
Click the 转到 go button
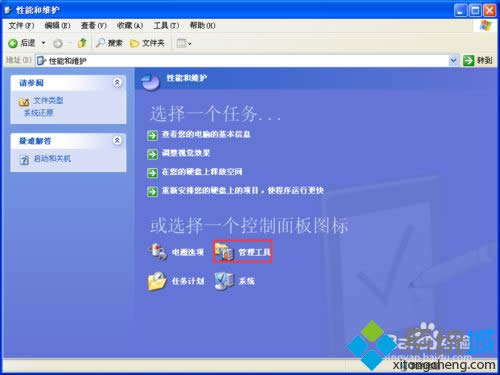click(x=478, y=60)
